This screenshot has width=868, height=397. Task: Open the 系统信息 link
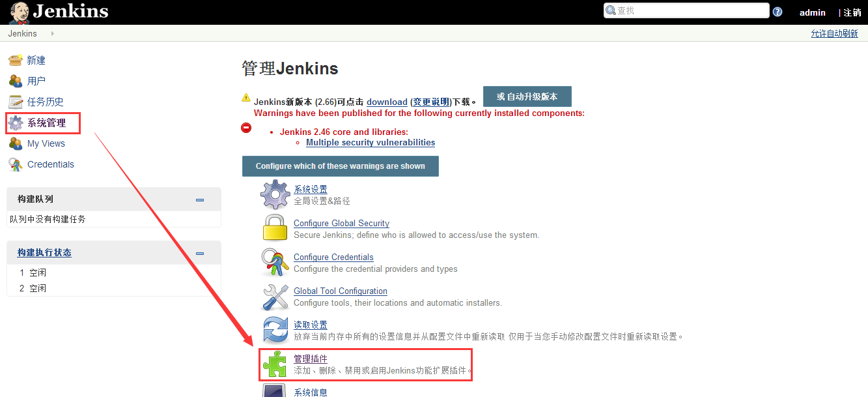pyautogui.click(x=311, y=392)
